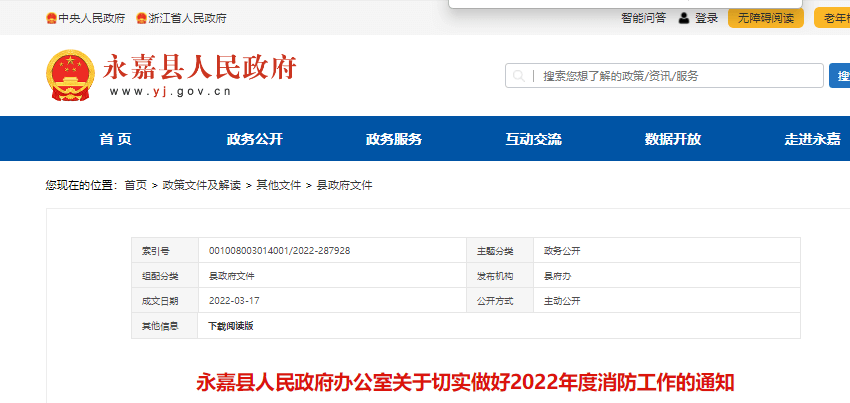This screenshot has height=403, width=850.
Task: Click the user profile icon next to 登录
Action: 684,18
